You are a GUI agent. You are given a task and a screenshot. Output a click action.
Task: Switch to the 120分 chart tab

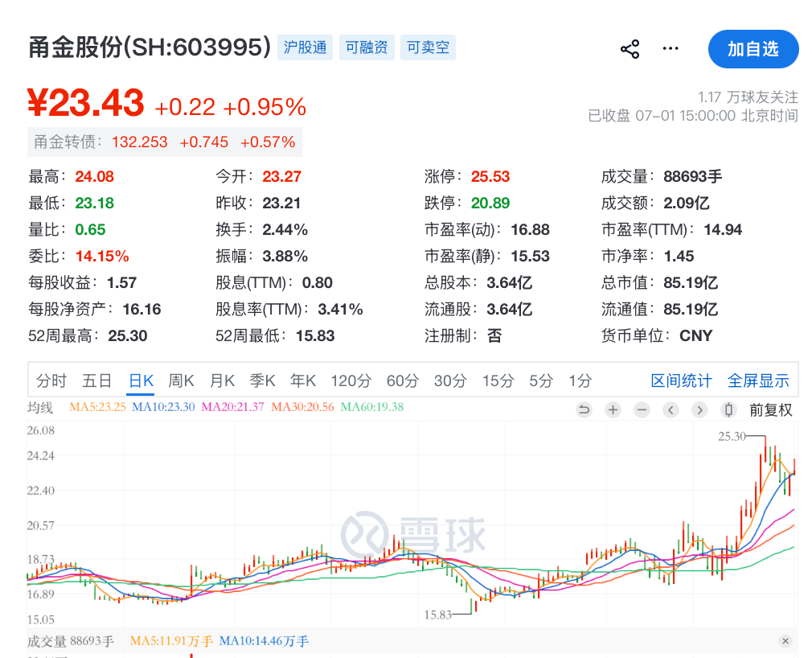click(x=351, y=380)
